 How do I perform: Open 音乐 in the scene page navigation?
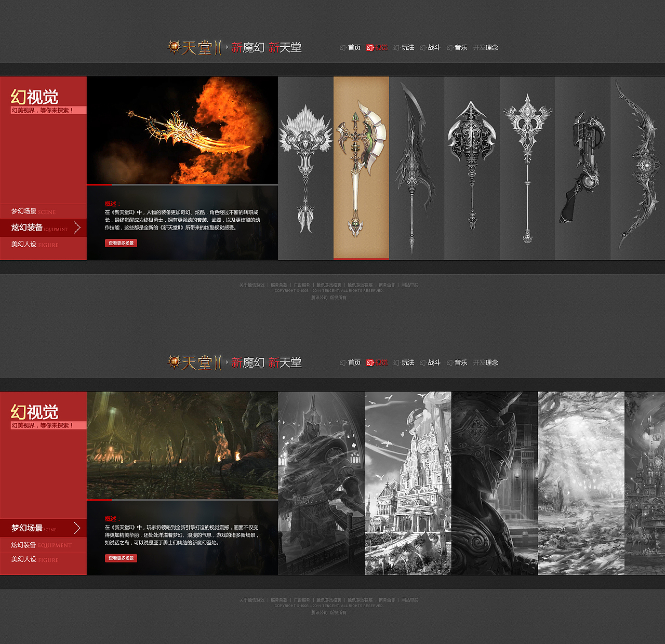457,363
